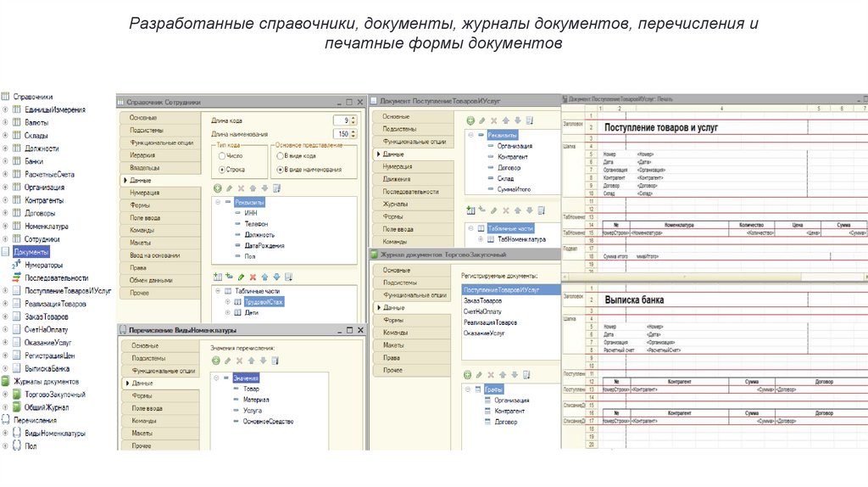Click green add icon above Графы list
This screenshot has width=868, height=487.
coord(469,374)
